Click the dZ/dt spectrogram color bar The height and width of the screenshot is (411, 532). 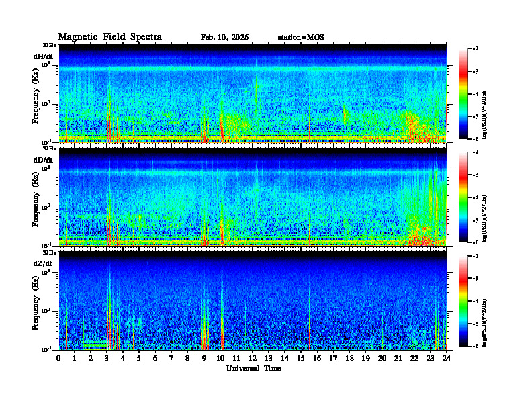[x=463, y=301]
